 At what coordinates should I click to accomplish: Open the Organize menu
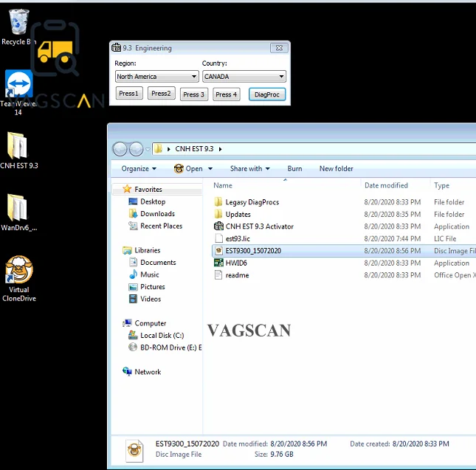point(139,169)
